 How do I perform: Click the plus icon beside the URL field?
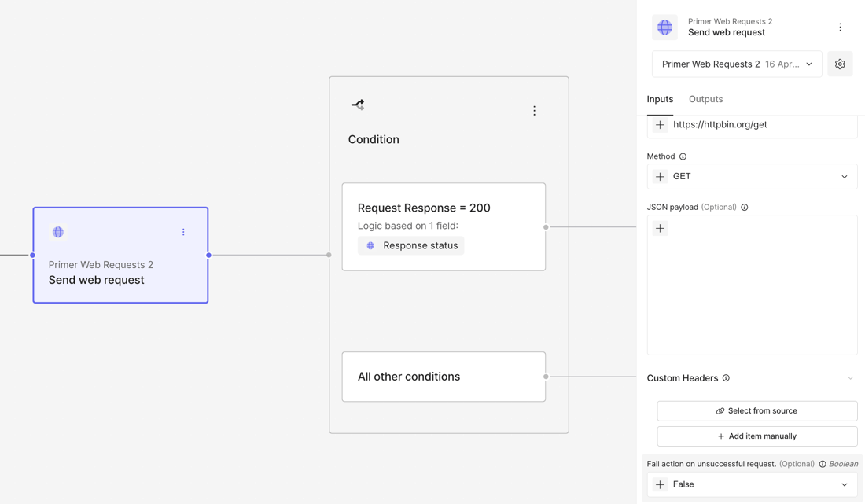point(660,124)
